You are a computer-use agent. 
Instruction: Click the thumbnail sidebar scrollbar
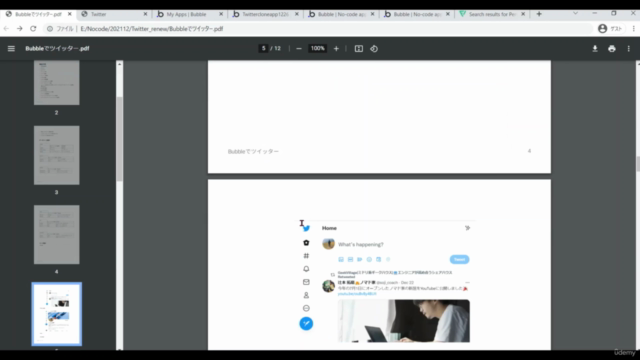coord(119,139)
